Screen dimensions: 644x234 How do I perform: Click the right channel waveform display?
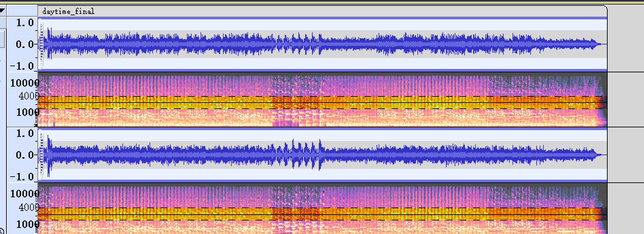coord(322,155)
